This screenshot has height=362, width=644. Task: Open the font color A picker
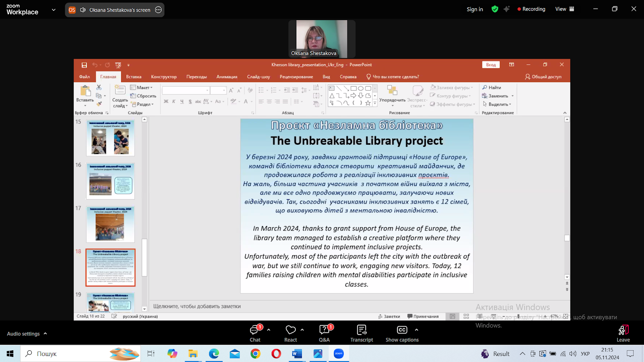click(246, 101)
